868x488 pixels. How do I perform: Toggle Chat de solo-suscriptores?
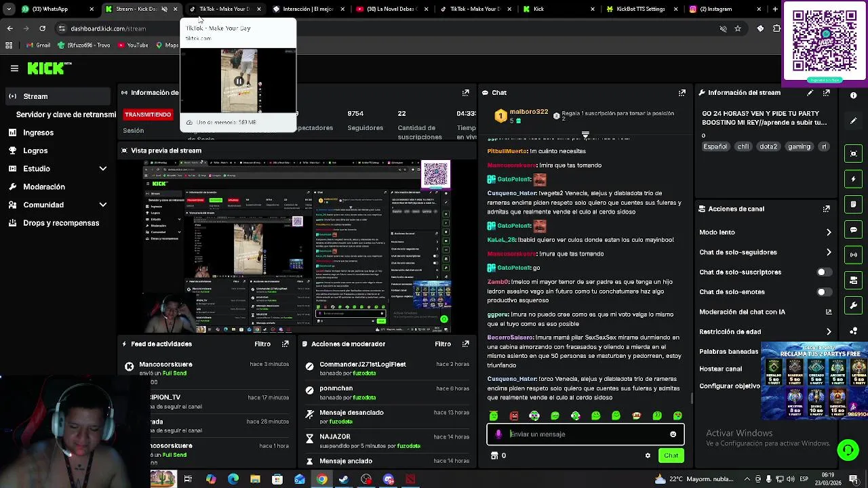pyautogui.click(x=823, y=272)
